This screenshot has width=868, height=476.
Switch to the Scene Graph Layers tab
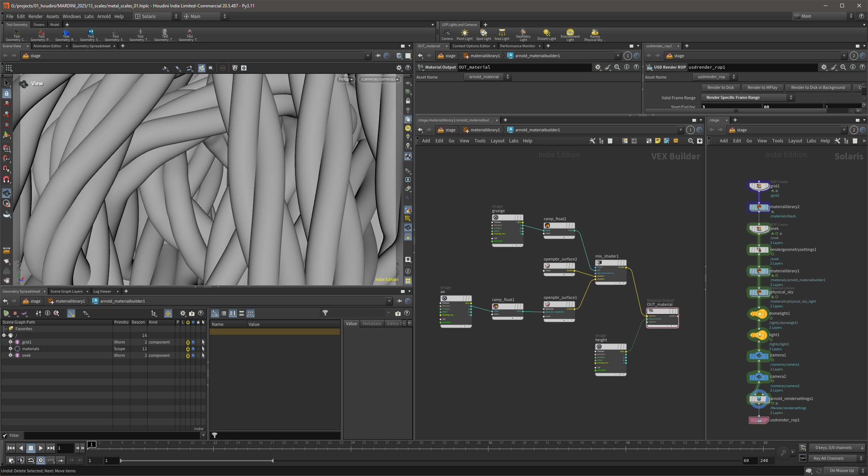coord(66,291)
